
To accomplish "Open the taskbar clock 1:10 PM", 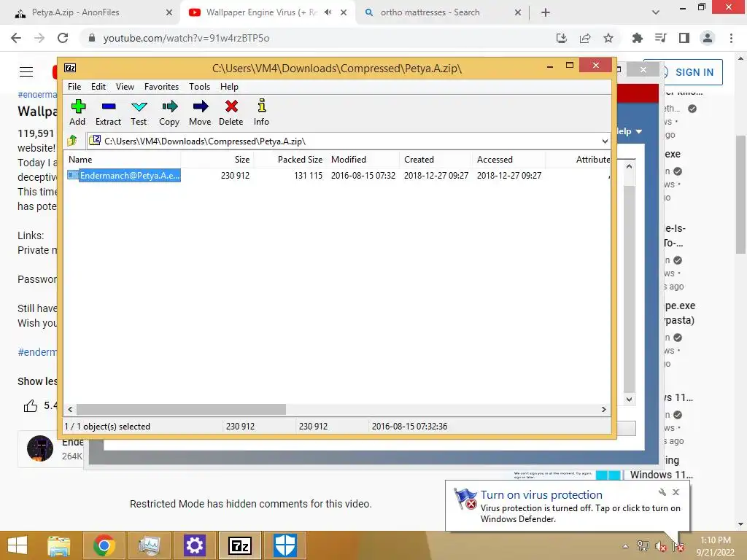I will (x=716, y=546).
